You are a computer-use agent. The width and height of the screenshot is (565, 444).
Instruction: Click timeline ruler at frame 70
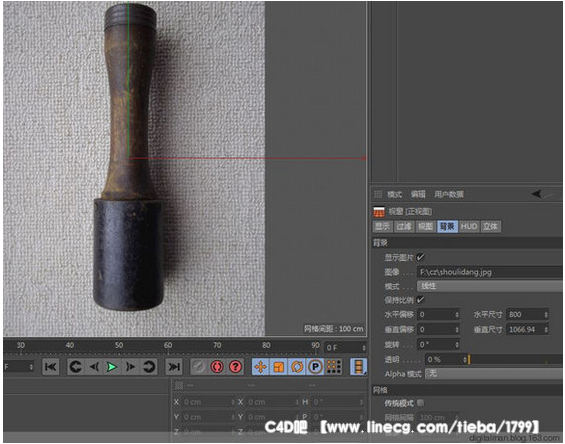[x=217, y=345]
